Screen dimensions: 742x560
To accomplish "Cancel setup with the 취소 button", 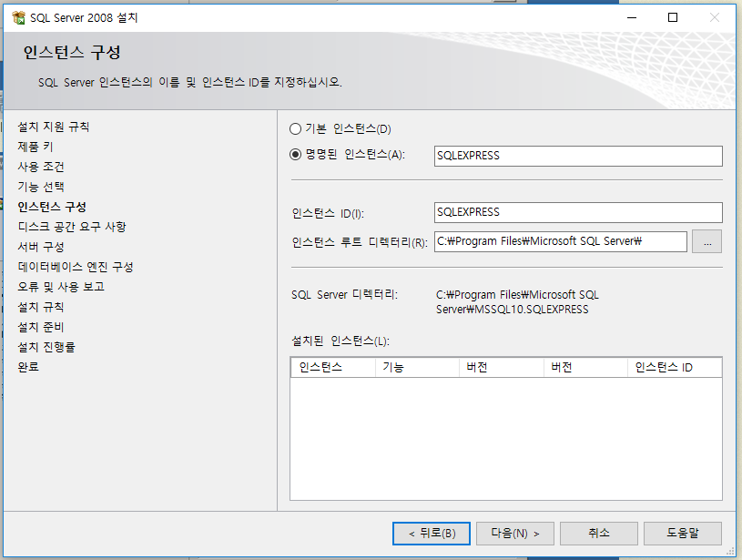I will [599, 534].
